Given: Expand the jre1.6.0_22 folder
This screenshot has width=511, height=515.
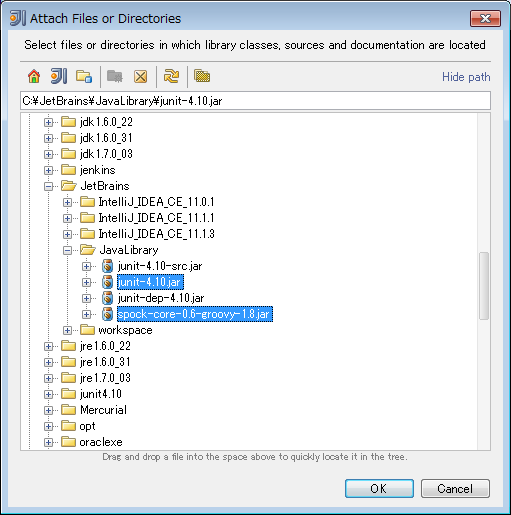Looking at the screenshot, I should [x=49, y=346].
